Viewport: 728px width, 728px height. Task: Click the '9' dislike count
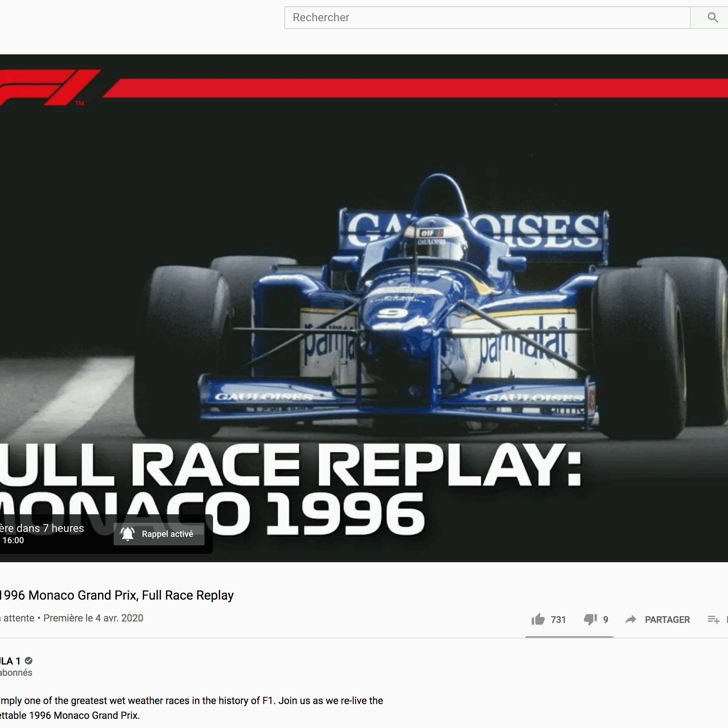pos(606,620)
